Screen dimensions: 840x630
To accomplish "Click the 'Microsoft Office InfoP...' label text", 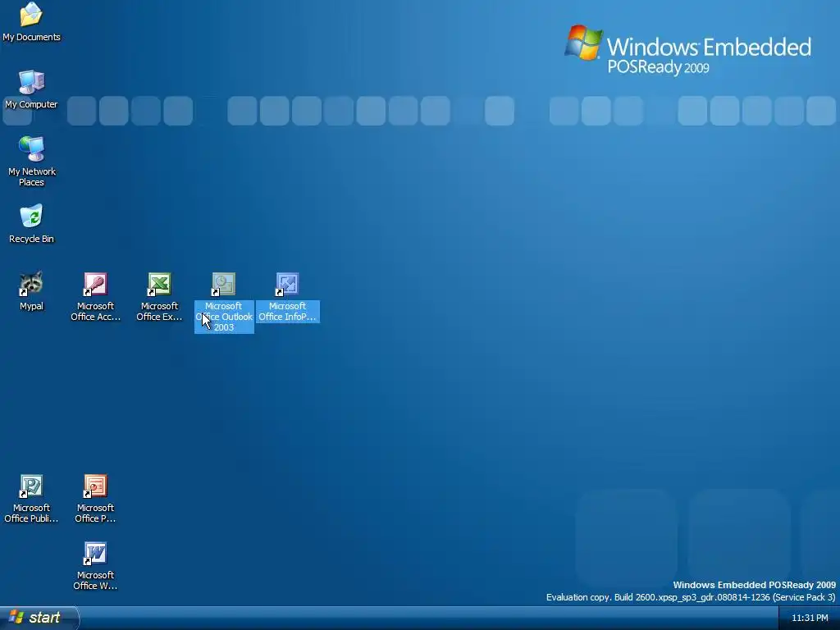I will click(x=288, y=311).
